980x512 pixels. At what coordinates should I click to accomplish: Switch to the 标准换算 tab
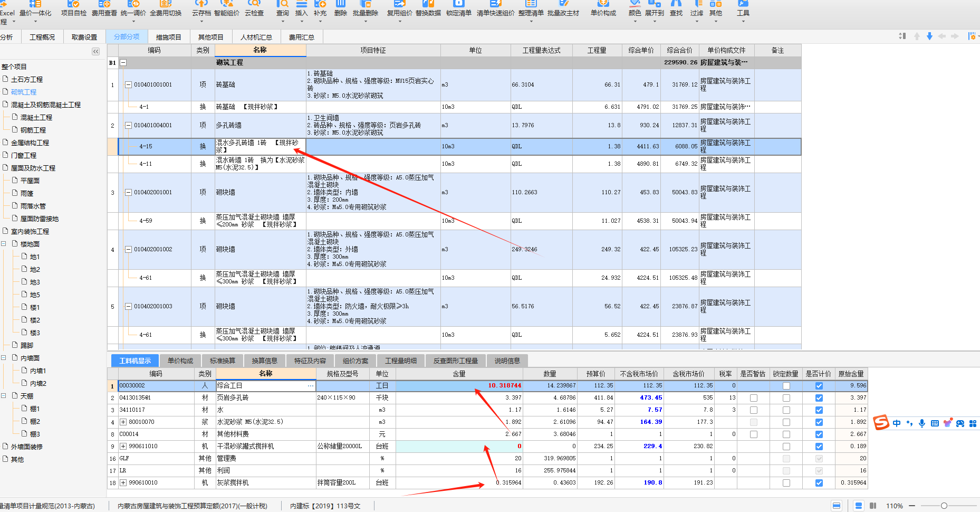pos(223,361)
